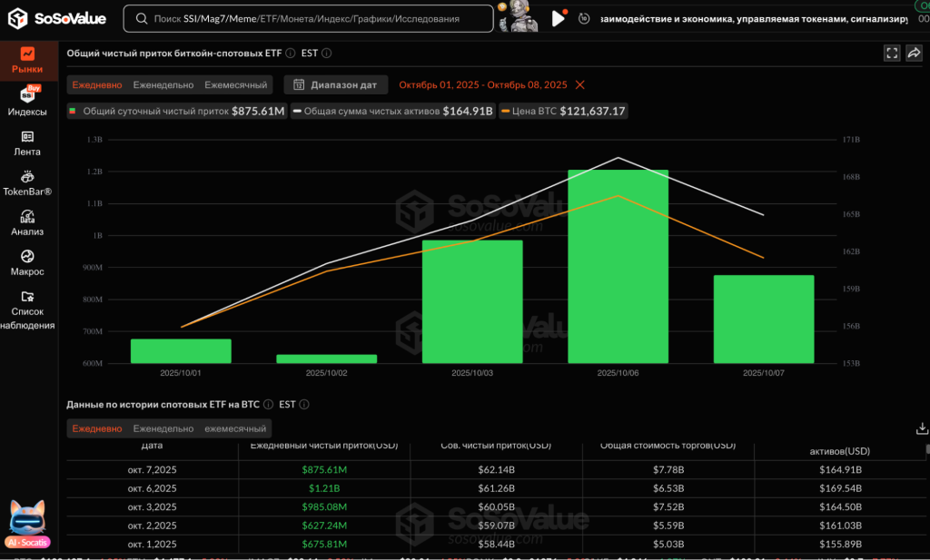
Task: Open TokenBar® from the sidebar
Action: pyautogui.click(x=27, y=182)
